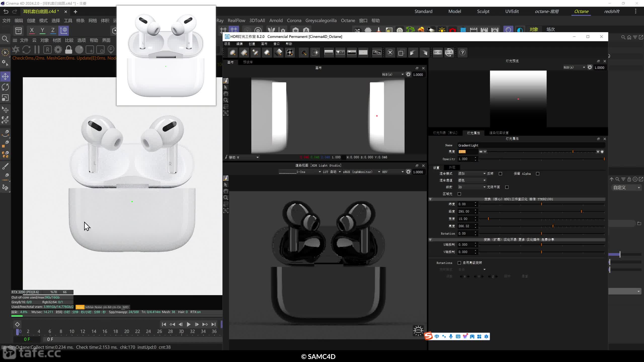This screenshot has width=644, height=362.
Task: Open the 创建 menu in HDR Light Studio
Action: pyautogui.click(x=252, y=44)
